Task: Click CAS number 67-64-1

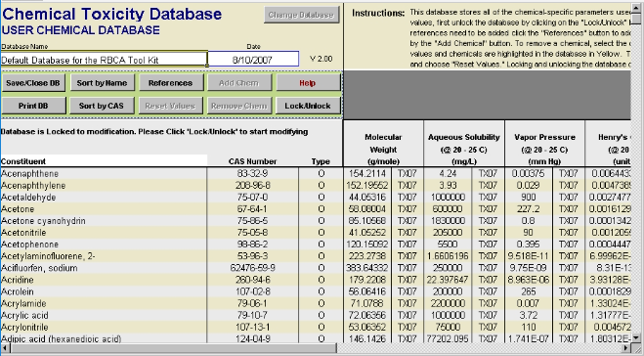Action: [x=252, y=209]
